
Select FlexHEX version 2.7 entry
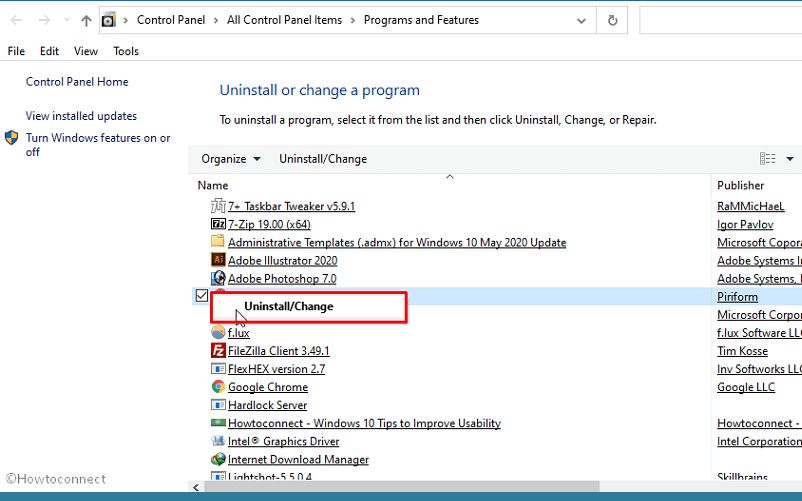point(276,369)
